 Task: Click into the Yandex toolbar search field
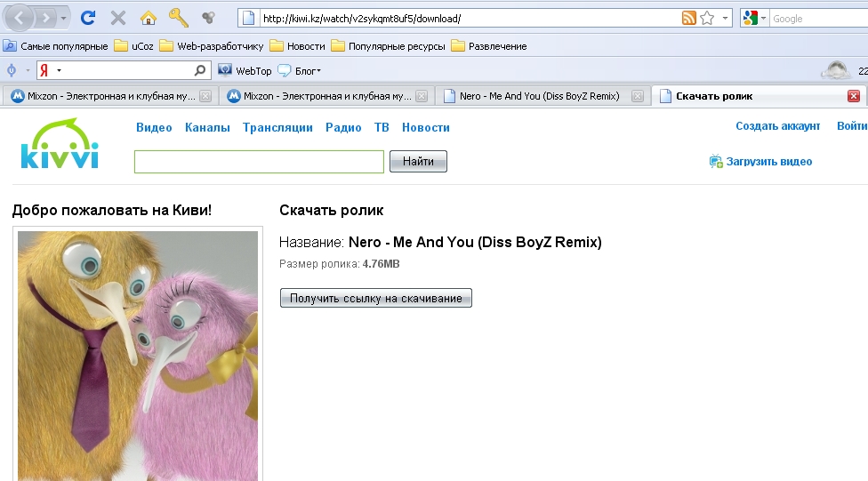(127, 70)
